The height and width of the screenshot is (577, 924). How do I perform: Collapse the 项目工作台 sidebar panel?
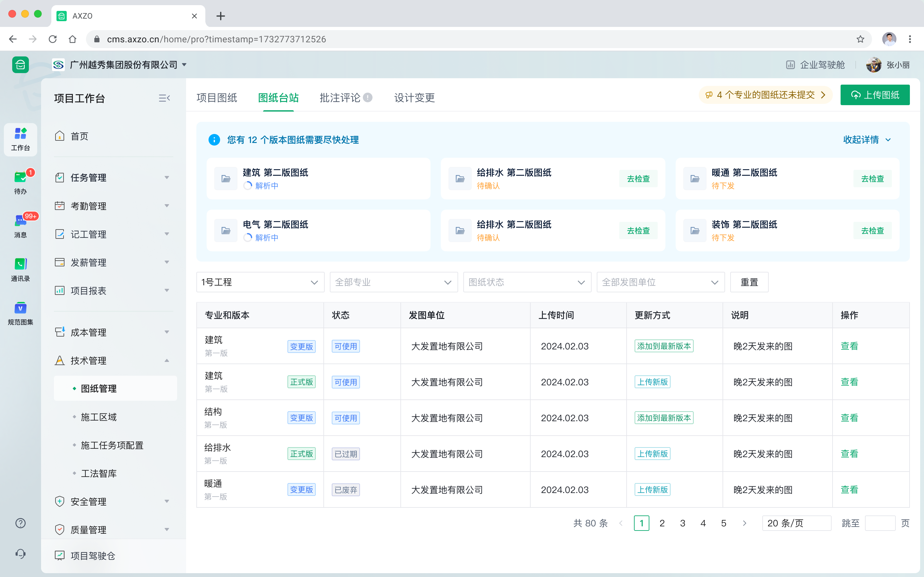pyautogui.click(x=164, y=98)
